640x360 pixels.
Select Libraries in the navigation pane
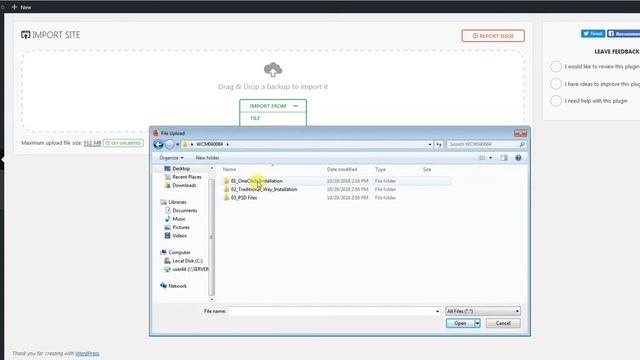[177, 202]
